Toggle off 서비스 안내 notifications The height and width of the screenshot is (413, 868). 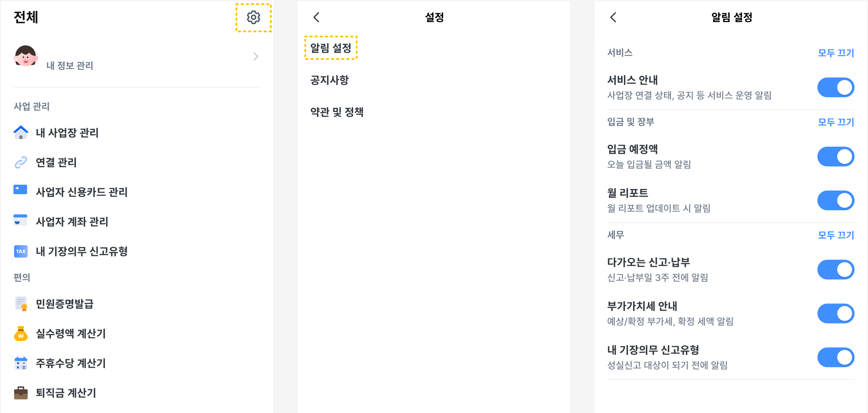(x=836, y=87)
